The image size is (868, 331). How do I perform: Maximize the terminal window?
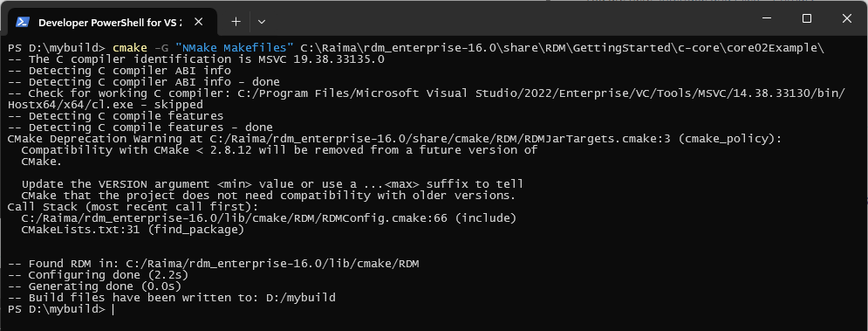pyautogui.click(x=807, y=18)
